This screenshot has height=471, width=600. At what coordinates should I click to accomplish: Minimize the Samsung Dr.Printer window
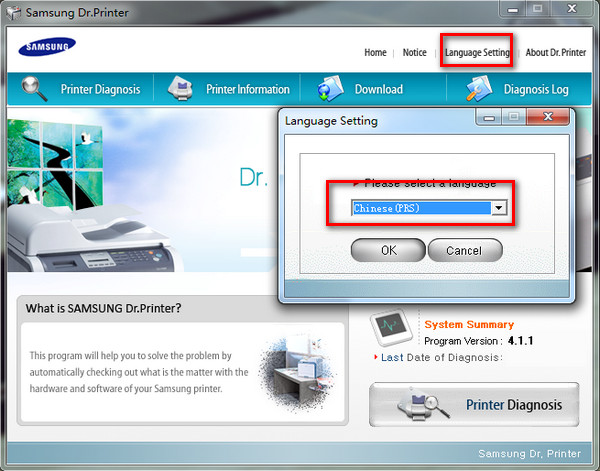pyautogui.click(x=513, y=9)
